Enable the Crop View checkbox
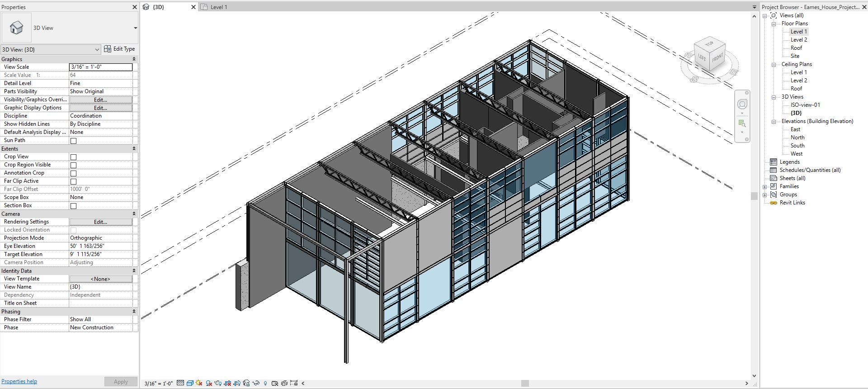This screenshot has width=868, height=389. (x=73, y=157)
